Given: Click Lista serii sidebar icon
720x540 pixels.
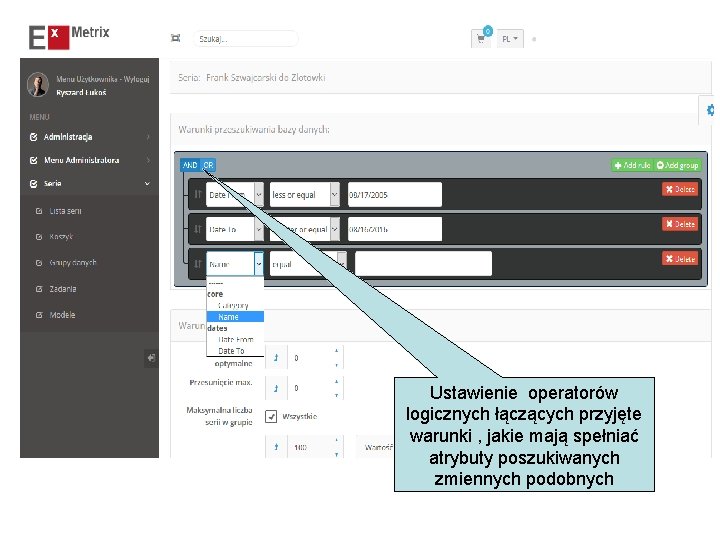Looking at the screenshot, I should pyautogui.click(x=39, y=211).
